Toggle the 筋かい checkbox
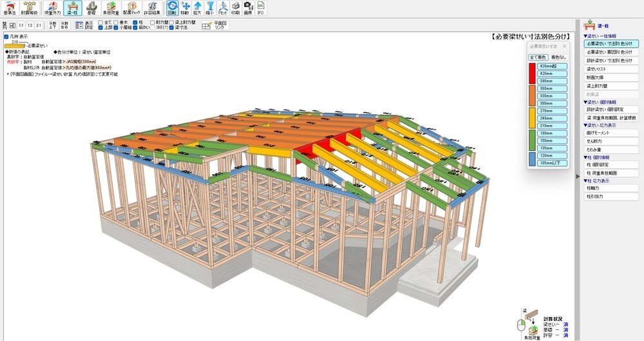This screenshot has width=644, height=341. pyautogui.click(x=135, y=28)
